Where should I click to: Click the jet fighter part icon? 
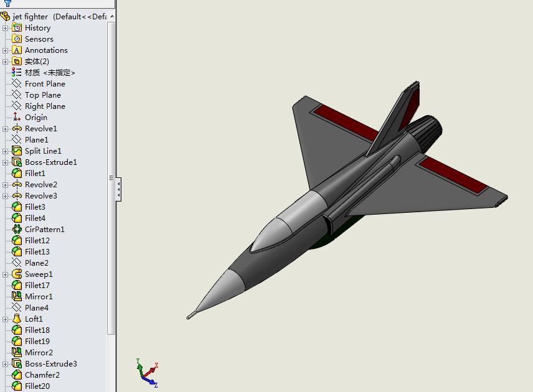(5, 16)
